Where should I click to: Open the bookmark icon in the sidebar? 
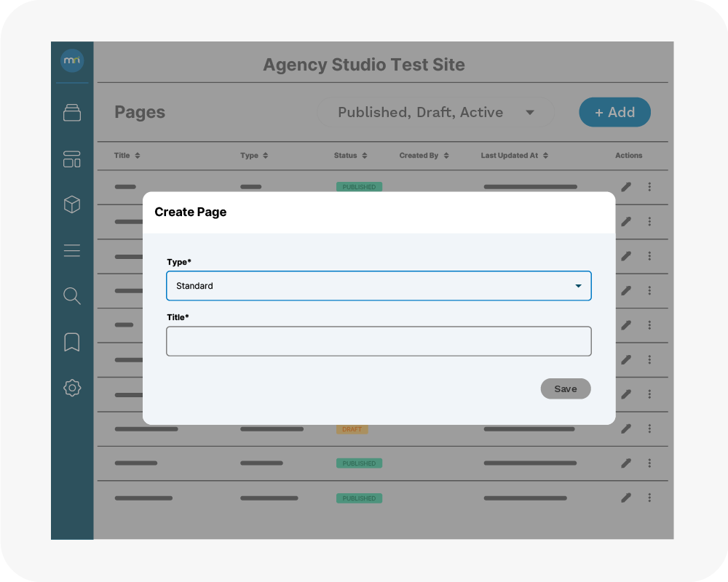click(72, 342)
